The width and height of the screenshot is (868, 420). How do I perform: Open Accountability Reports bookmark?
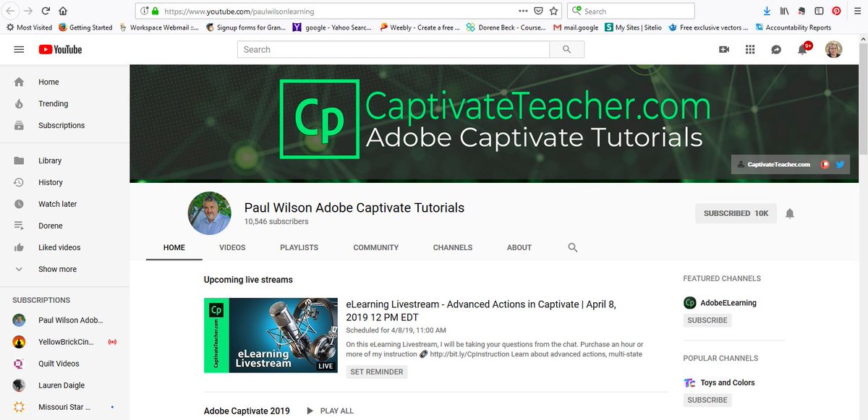coord(793,27)
